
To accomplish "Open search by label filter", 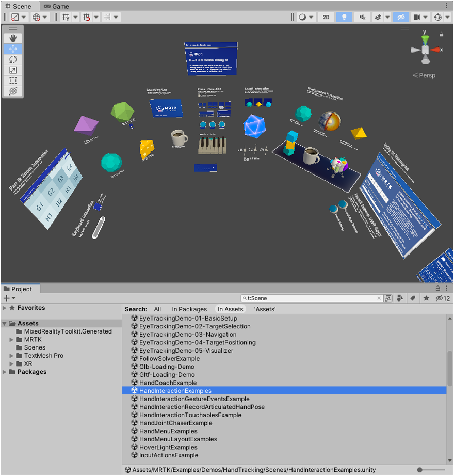I will pyautogui.click(x=413, y=298).
